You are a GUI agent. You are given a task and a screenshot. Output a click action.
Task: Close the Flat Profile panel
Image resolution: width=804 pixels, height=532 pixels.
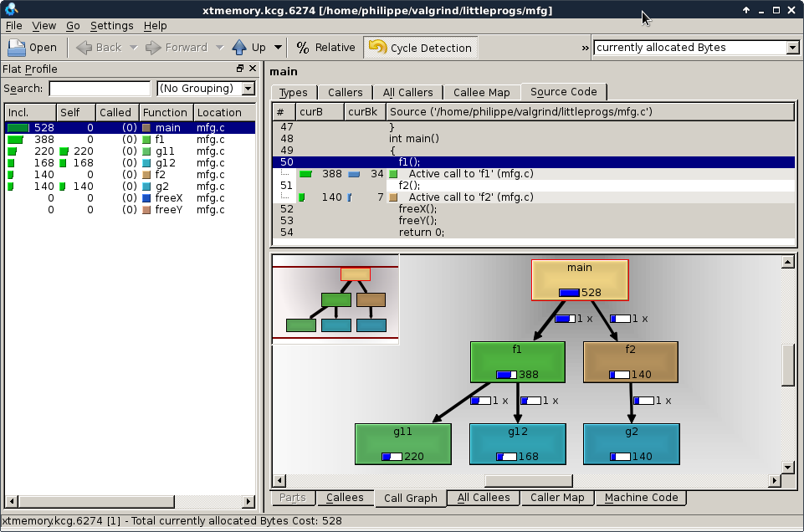point(252,69)
